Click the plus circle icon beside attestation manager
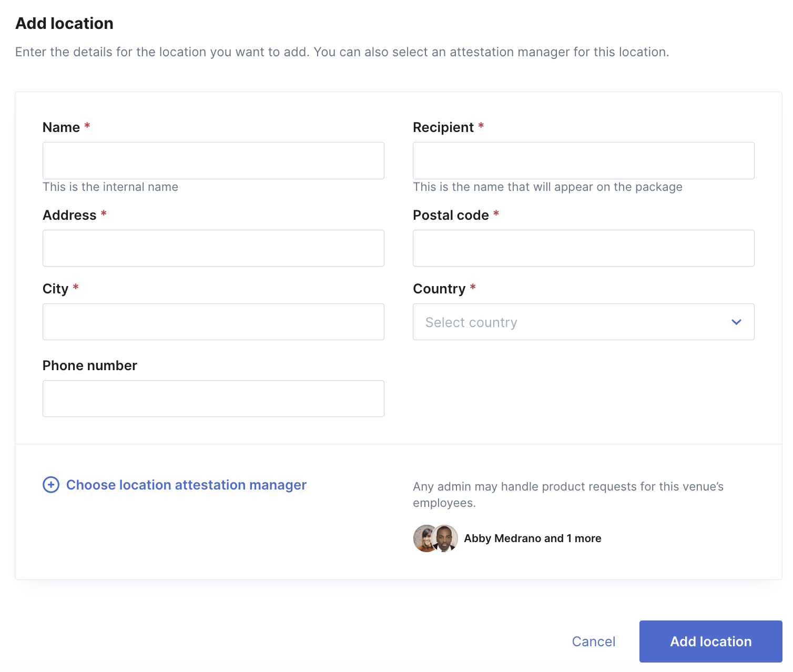 tap(51, 485)
